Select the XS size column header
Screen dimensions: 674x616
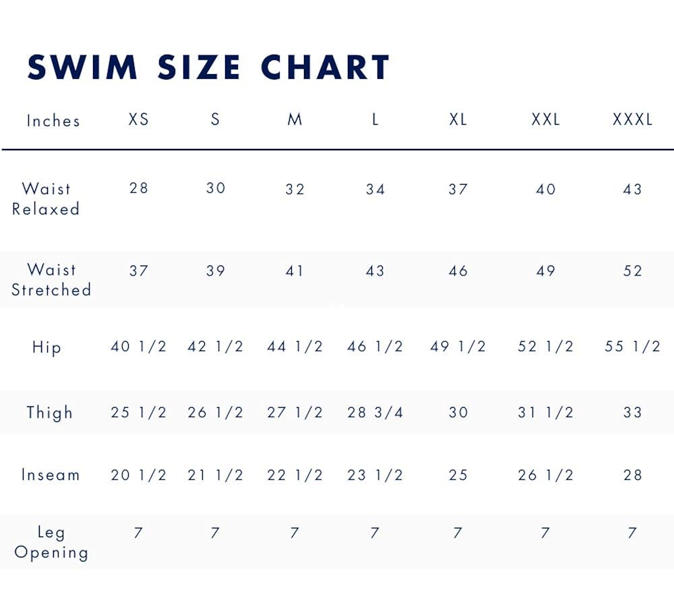[x=139, y=120]
